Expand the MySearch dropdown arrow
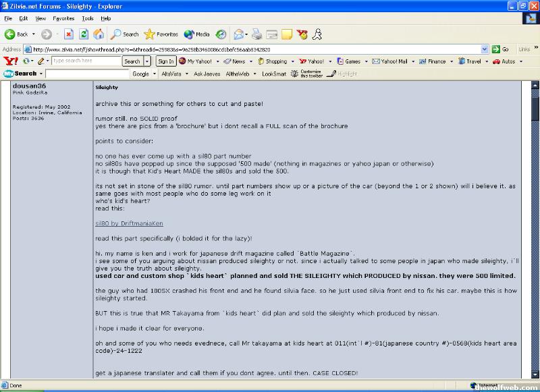This screenshot has height=392, width=540. coord(40,74)
